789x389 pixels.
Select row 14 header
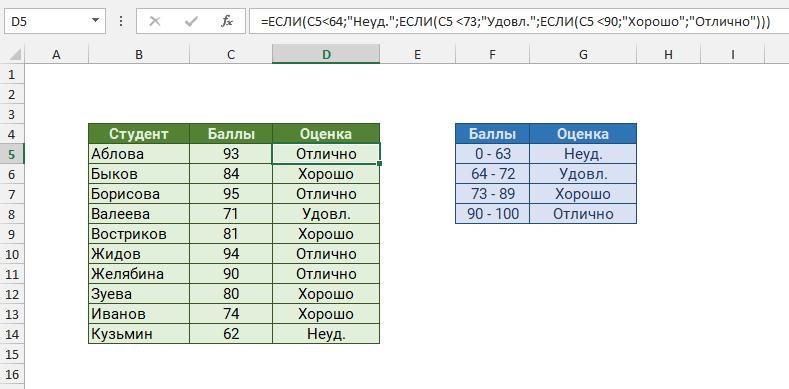click(12, 334)
